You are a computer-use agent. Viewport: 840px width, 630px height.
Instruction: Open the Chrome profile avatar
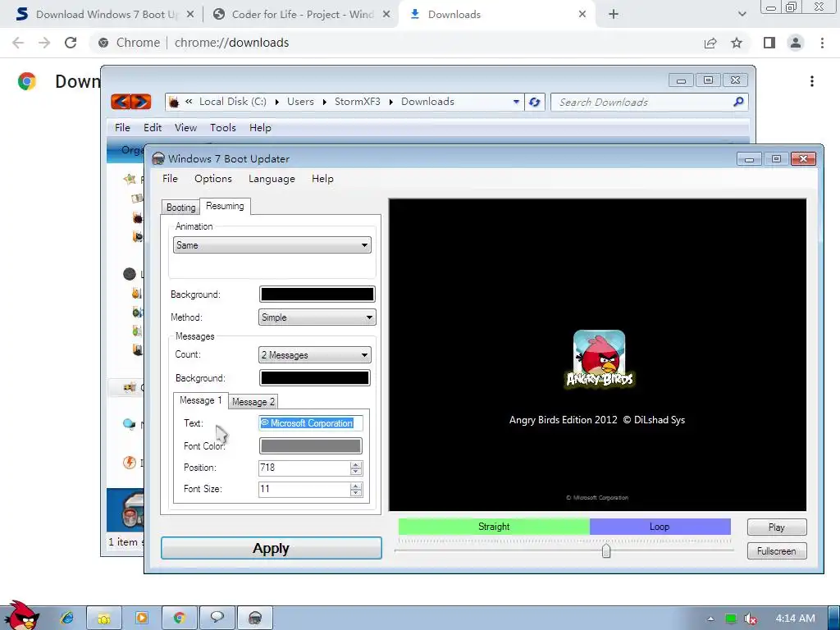[x=796, y=43]
